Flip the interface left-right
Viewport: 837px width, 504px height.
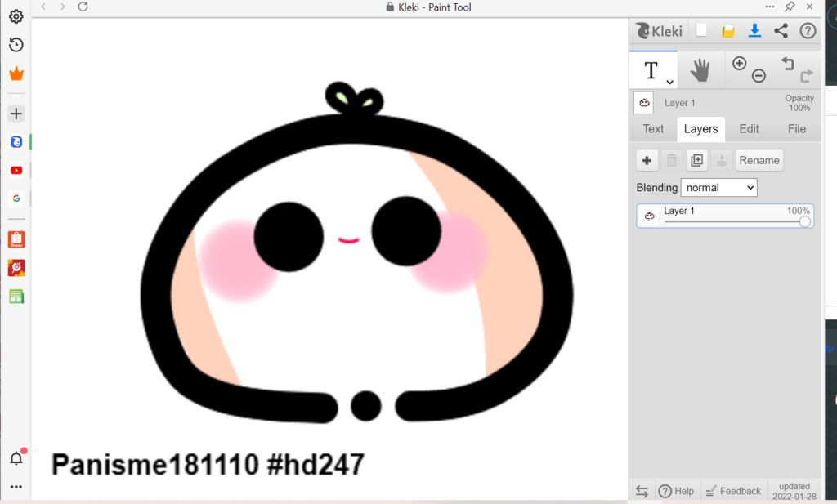[642, 491]
